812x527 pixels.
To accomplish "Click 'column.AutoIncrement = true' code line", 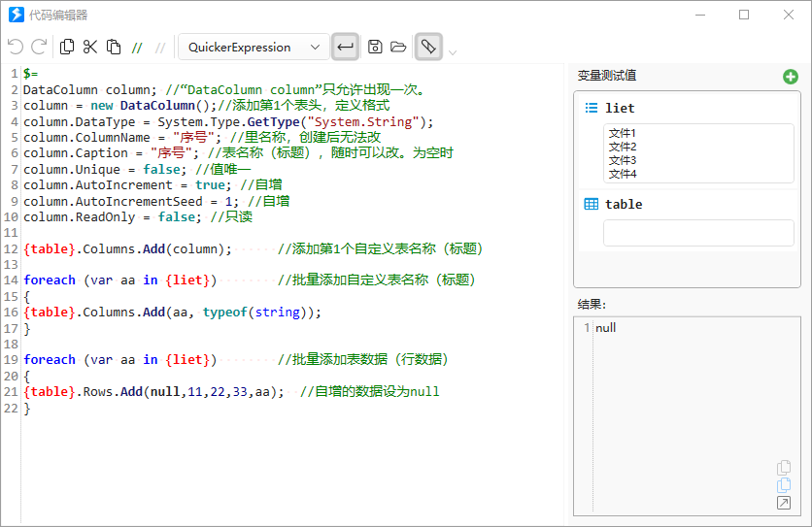I will (x=127, y=184).
